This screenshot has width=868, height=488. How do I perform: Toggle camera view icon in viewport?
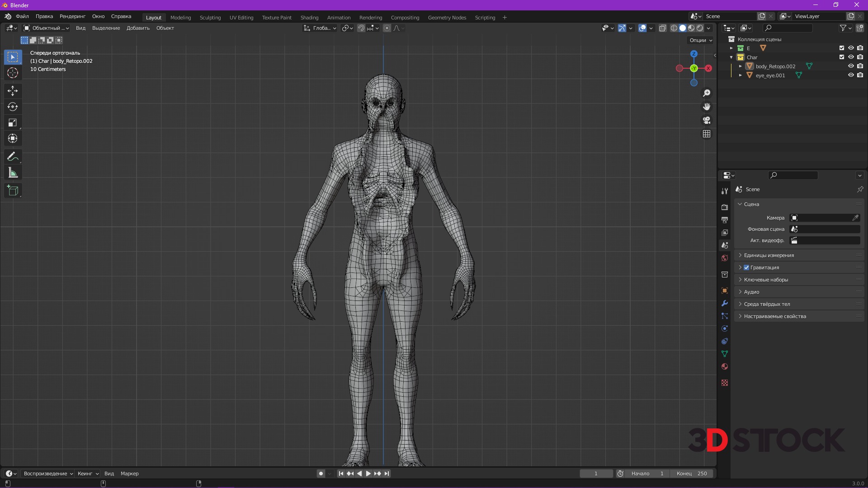[x=707, y=120]
